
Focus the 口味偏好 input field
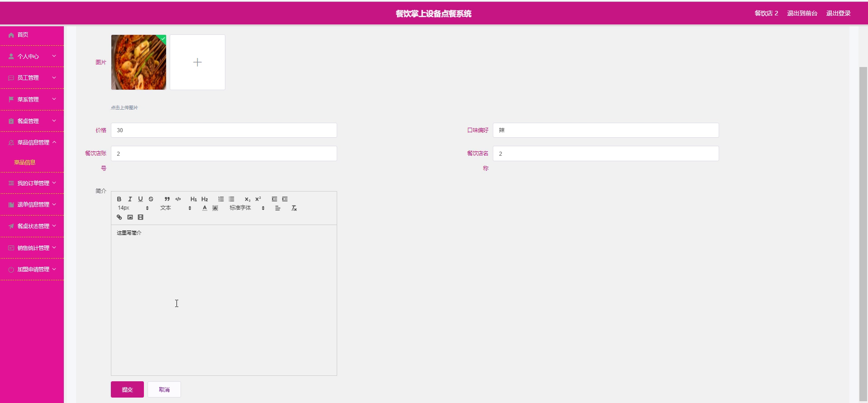tap(606, 130)
